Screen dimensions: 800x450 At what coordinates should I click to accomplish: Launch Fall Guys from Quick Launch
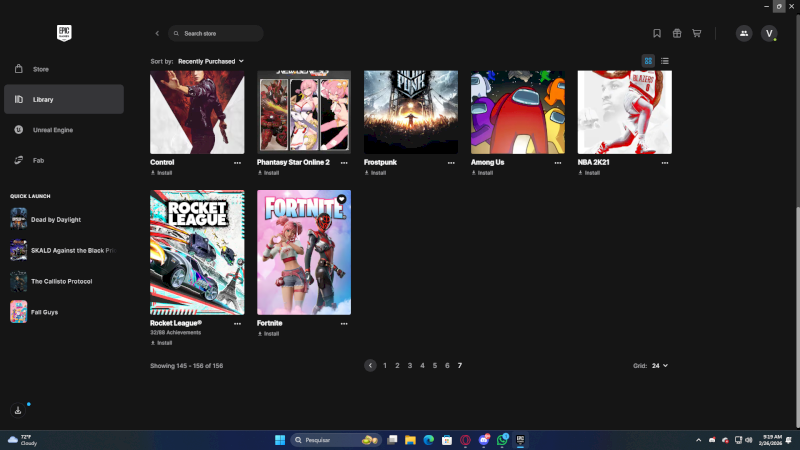64,312
